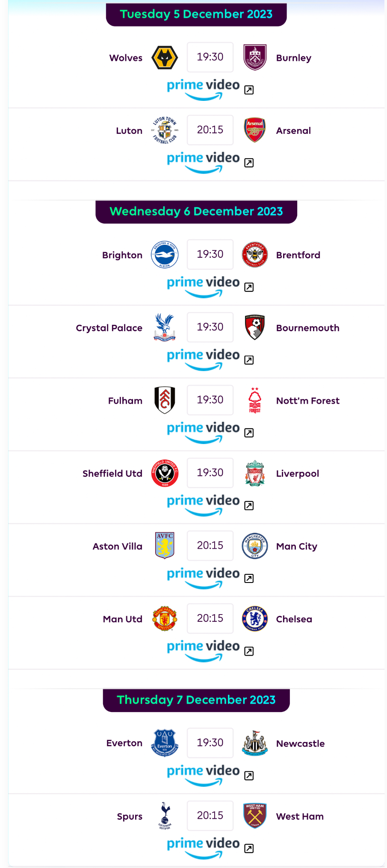The height and width of the screenshot is (868, 387).
Task: Open Prime Video link for Man Utd v Chelsea
Action: click(203, 650)
